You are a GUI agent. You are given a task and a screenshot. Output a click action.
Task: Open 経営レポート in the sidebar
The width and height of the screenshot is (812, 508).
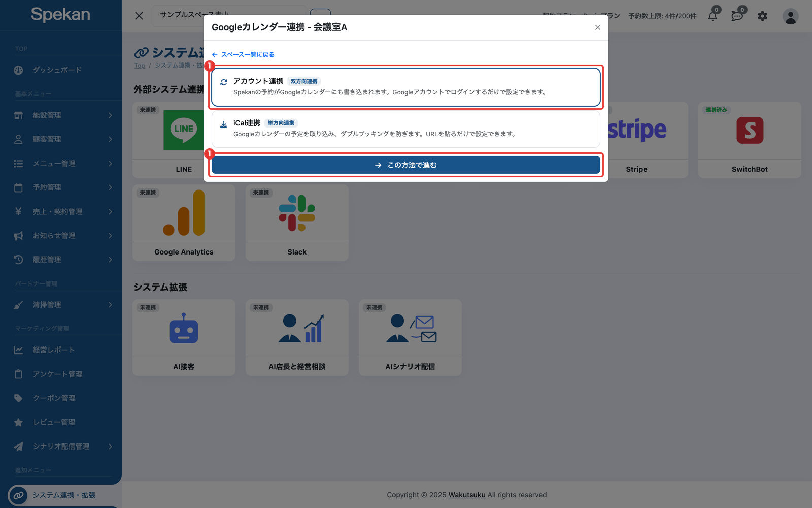pos(61,350)
